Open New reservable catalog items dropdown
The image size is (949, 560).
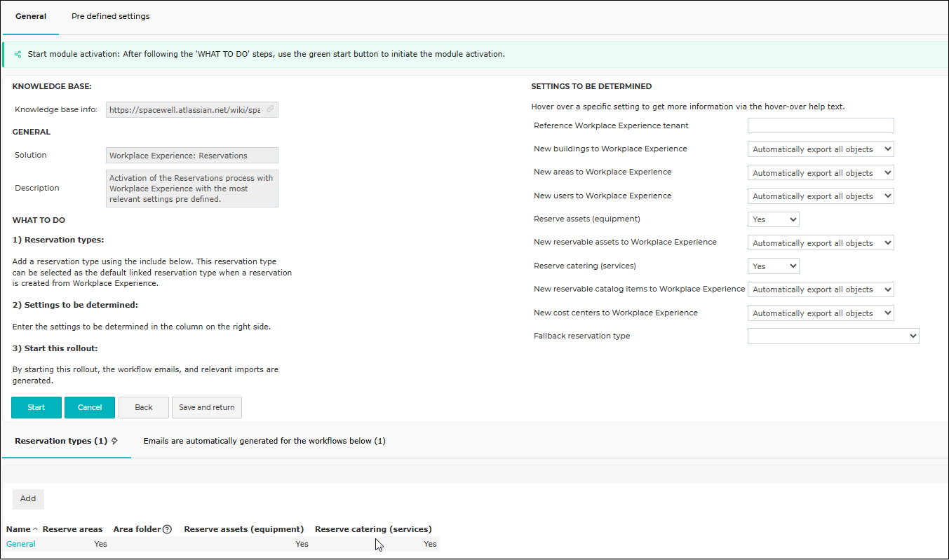(x=821, y=289)
